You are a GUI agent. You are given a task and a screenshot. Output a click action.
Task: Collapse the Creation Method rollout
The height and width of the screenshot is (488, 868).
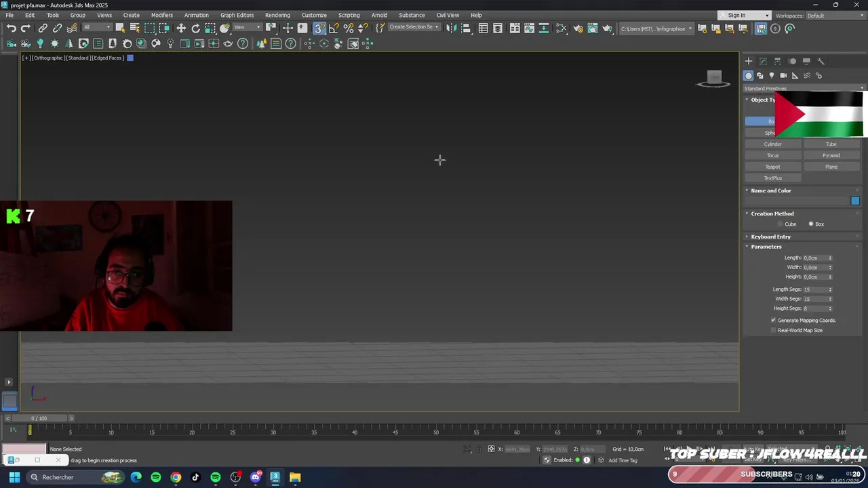[x=772, y=213]
